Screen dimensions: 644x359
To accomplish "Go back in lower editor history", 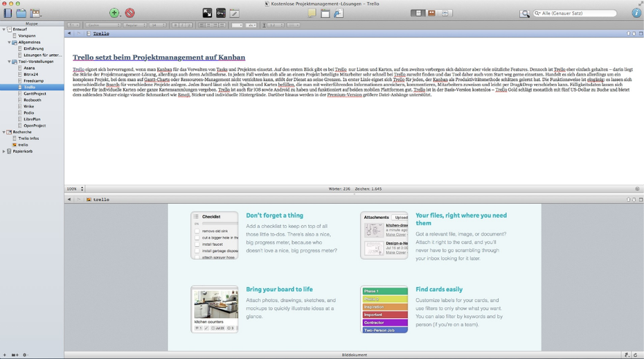I will 69,200.
